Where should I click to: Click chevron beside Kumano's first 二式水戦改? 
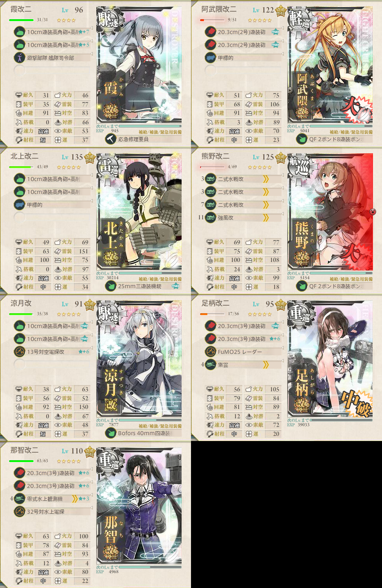(266, 179)
